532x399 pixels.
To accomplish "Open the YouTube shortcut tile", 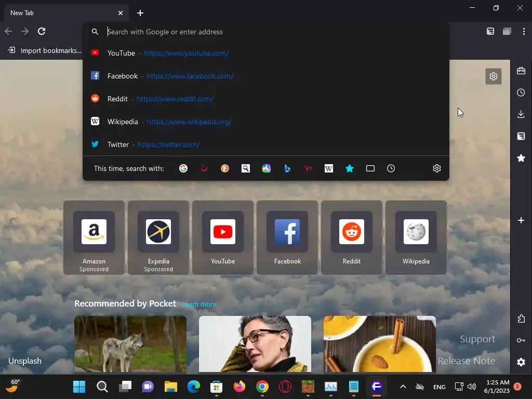I will [223, 237].
